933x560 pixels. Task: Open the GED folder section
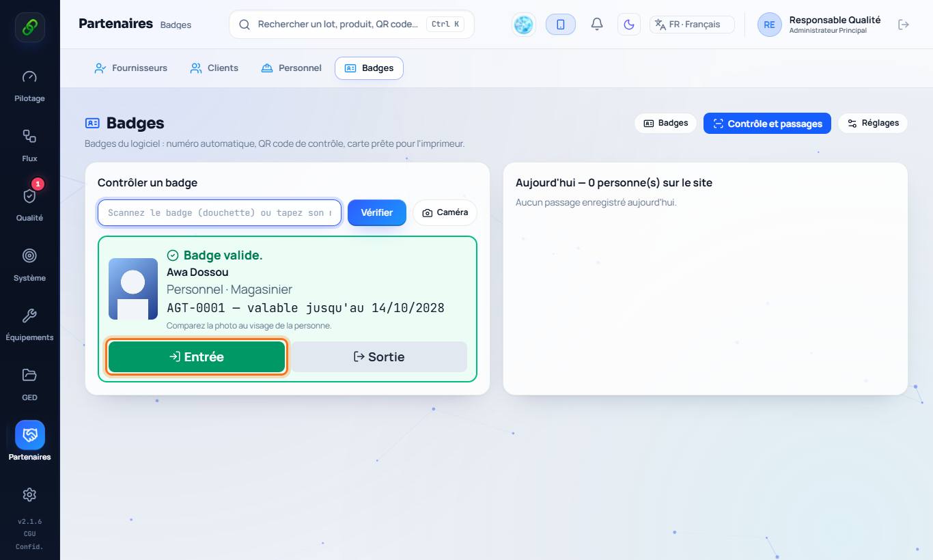pyautogui.click(x=29, y=384)
